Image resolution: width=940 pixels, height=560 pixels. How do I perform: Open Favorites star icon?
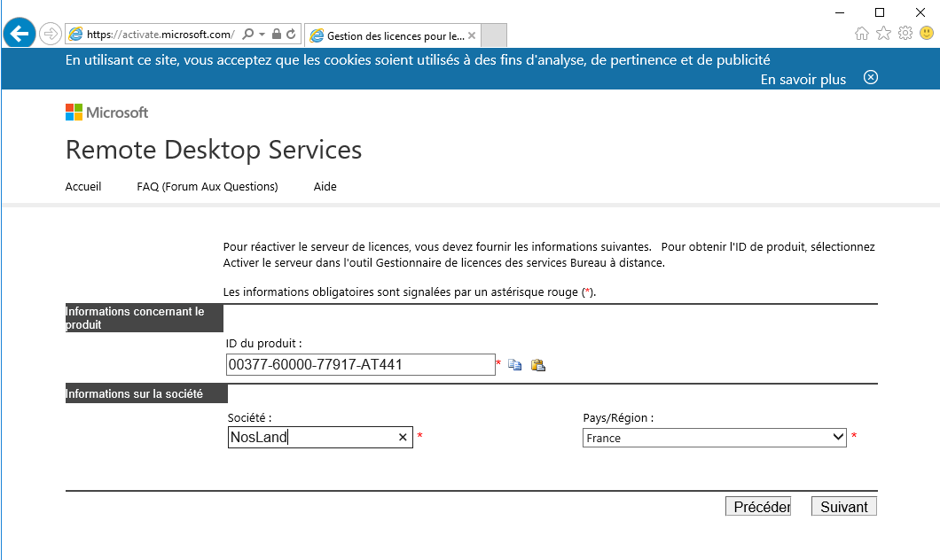point(883,33)
